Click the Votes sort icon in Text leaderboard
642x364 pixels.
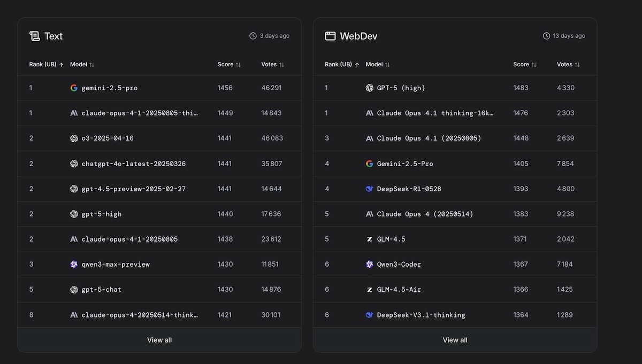click(x=281, y=65)
